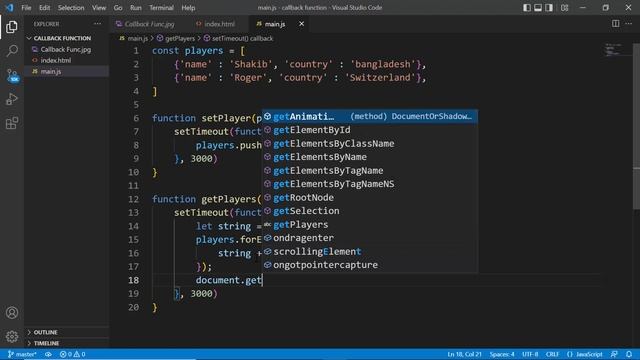Open Source Control view in activity bar
640x360 pixels.
pos(12,75)
